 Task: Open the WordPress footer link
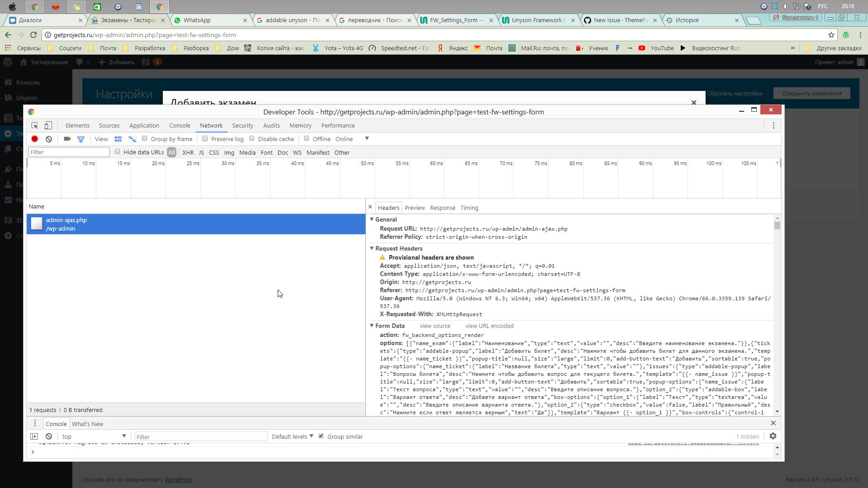(178, 479)
